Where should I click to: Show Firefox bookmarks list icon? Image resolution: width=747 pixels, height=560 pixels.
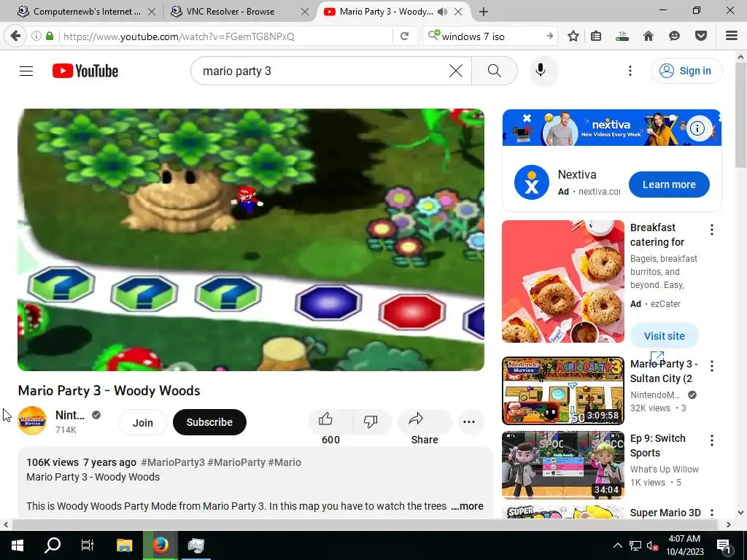pyautogui.click(x=596, y=36)
